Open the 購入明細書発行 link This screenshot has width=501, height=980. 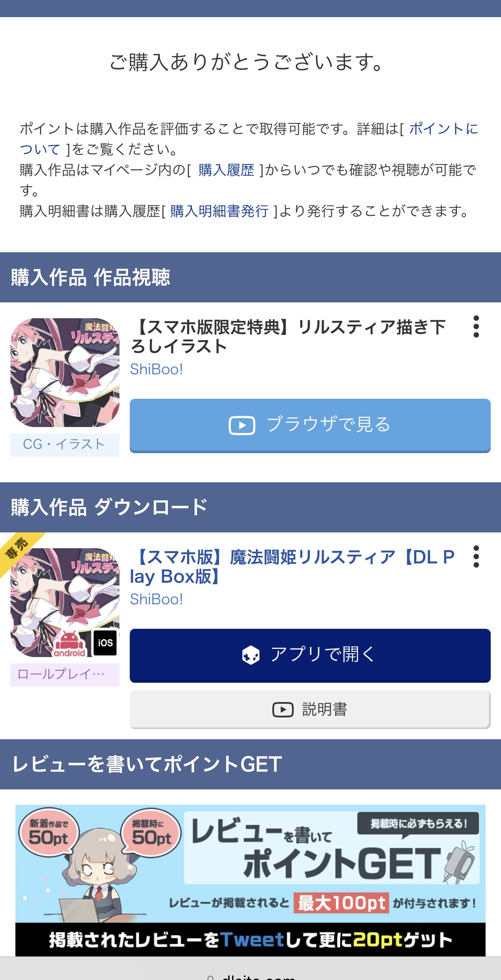coord(219,211)
